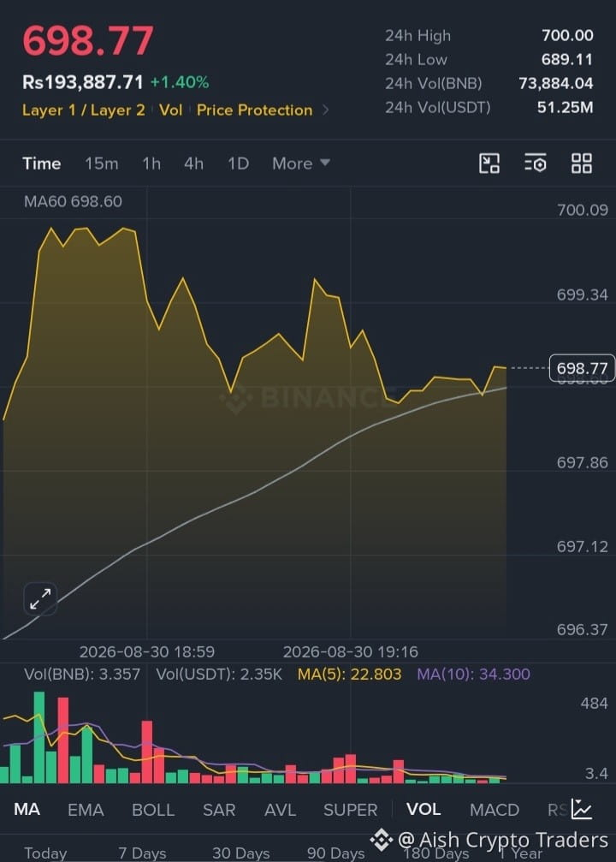This screenshot has height=862, width=616.
Task: Click the 2026-08-30 19:16 time label
Action: tap(351, 652)
